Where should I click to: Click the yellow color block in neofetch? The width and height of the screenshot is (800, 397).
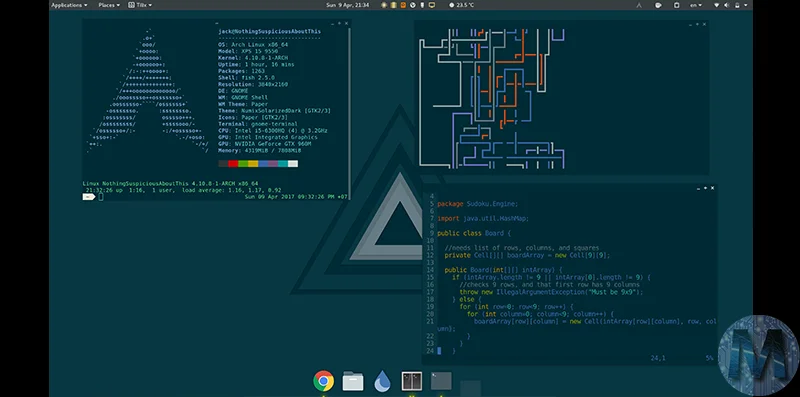point(253,164)
